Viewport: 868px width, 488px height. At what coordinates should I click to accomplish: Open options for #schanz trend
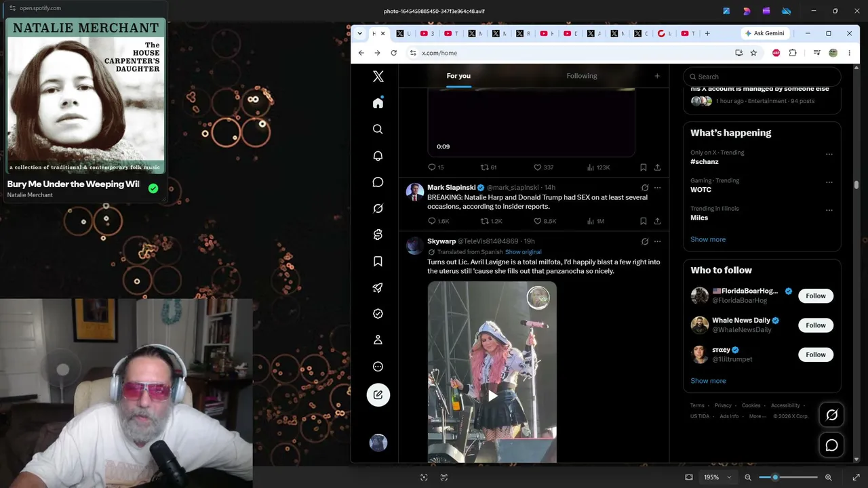829,155
